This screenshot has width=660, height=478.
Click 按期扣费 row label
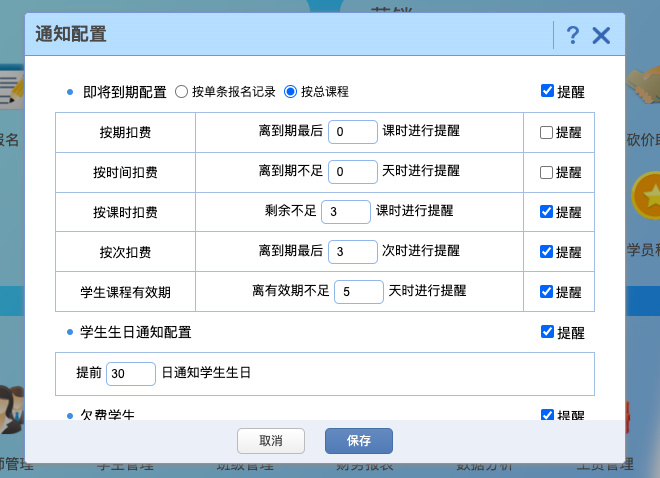(125, 133)
